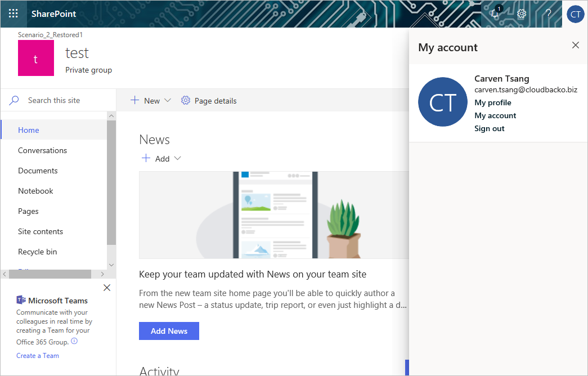The height and width of the screenshot is (376, 588).
Task: Close the My account panel
Action: point(576,46)
